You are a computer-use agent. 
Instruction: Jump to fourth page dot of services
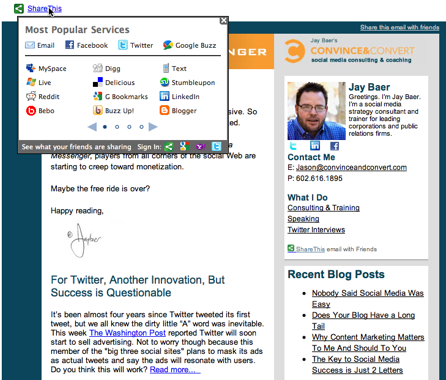pyautogui.click(x=141, y=127)
